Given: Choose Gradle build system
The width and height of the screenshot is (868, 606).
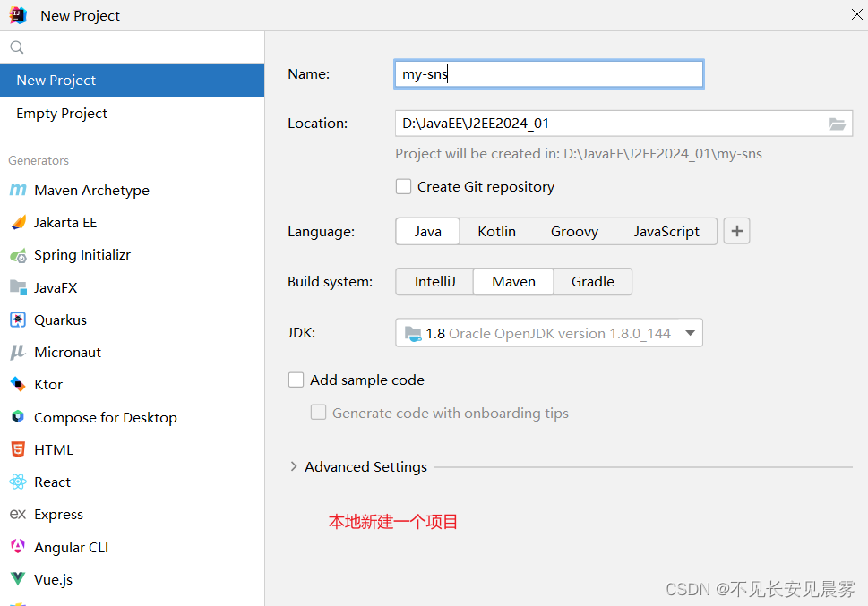Looking at the screenshot, I should click(592, 282).
